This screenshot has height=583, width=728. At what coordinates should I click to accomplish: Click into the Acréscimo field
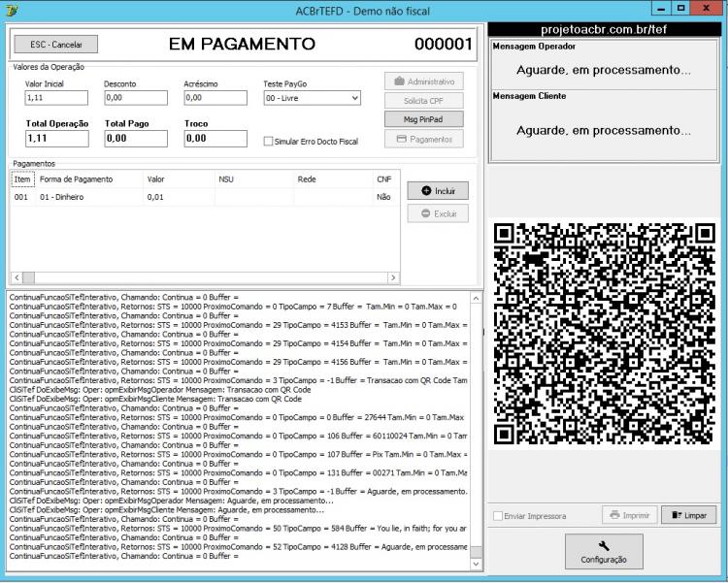point(215,98)
